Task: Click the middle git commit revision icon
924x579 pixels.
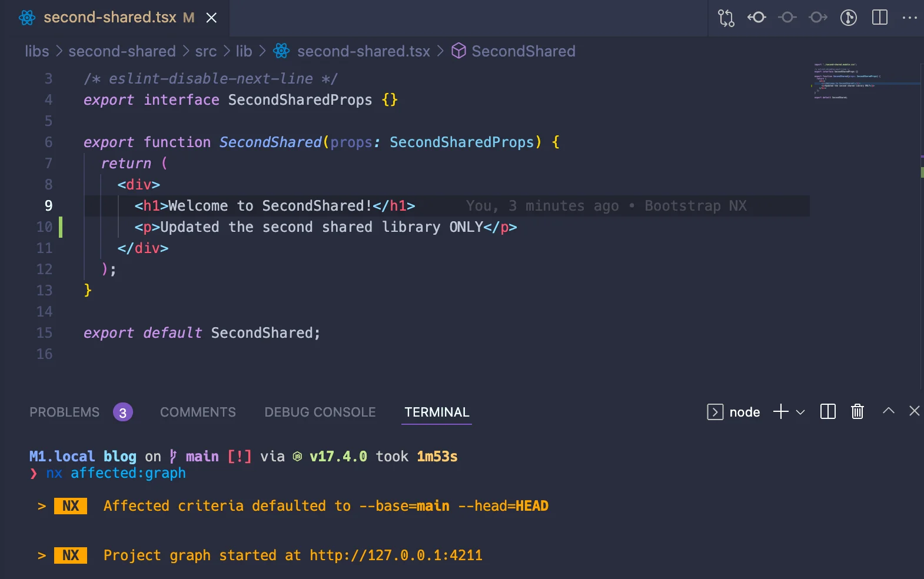Action: pyautogui.click(x=787, y=18)
